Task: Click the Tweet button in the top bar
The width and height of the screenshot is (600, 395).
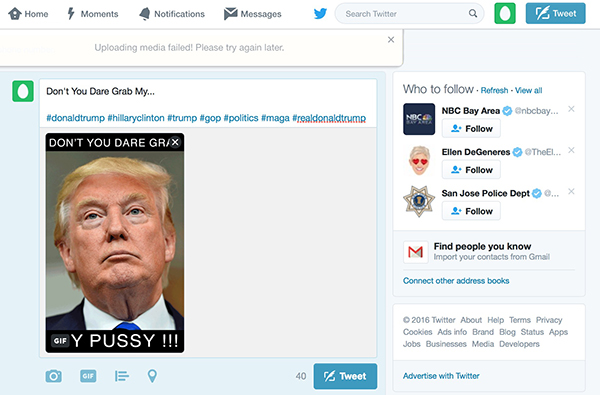Action: 555,13
